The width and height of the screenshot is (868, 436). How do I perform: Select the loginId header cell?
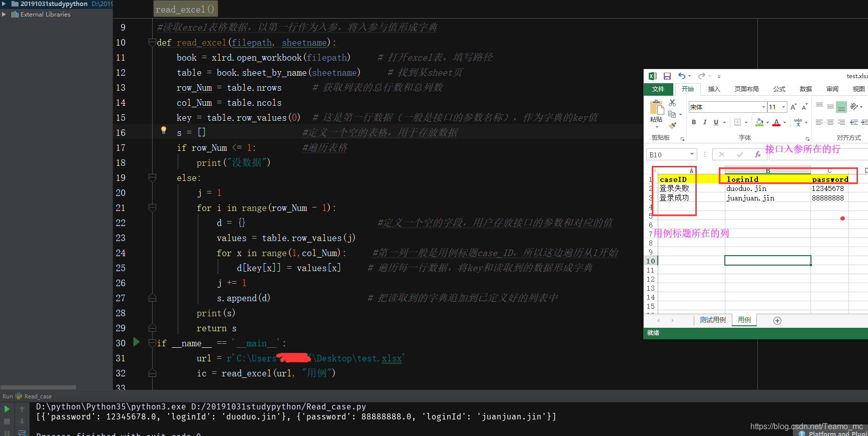767,179
